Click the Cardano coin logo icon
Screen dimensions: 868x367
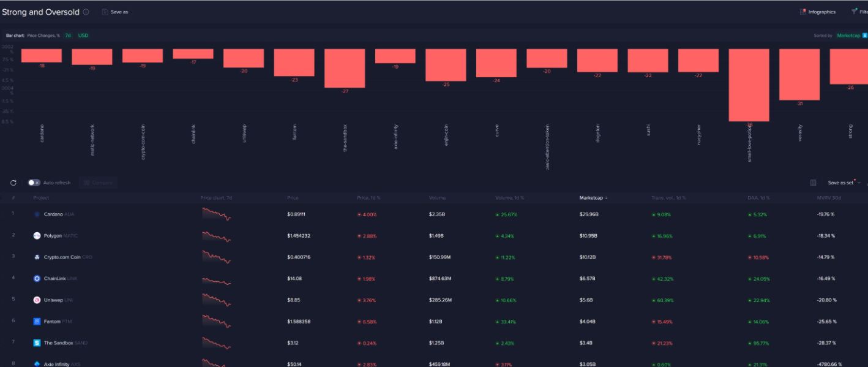coord(37,214)
